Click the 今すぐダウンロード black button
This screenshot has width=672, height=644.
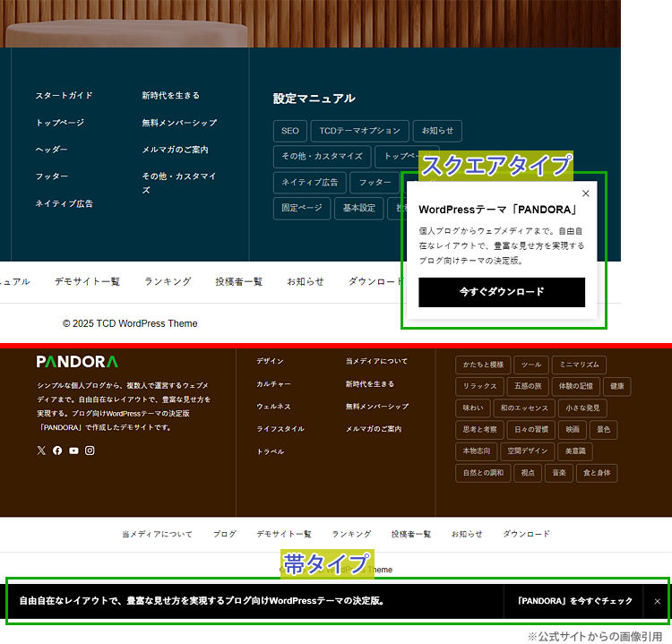(x=502, y=292)
